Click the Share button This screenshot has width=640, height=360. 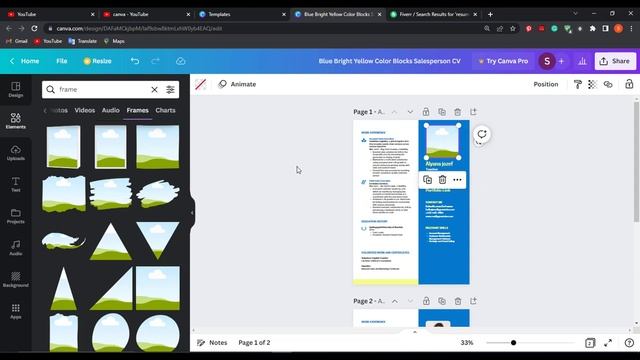pos(615,61)
